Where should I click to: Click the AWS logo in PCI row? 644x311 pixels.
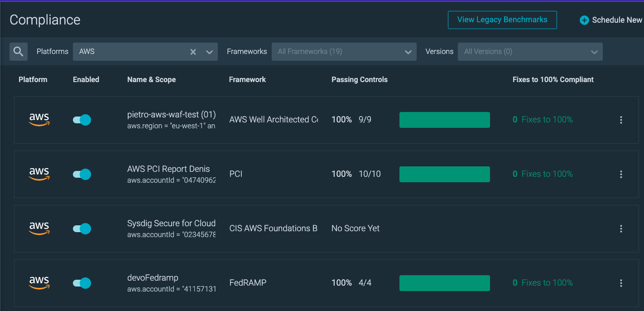coord(39,174)
